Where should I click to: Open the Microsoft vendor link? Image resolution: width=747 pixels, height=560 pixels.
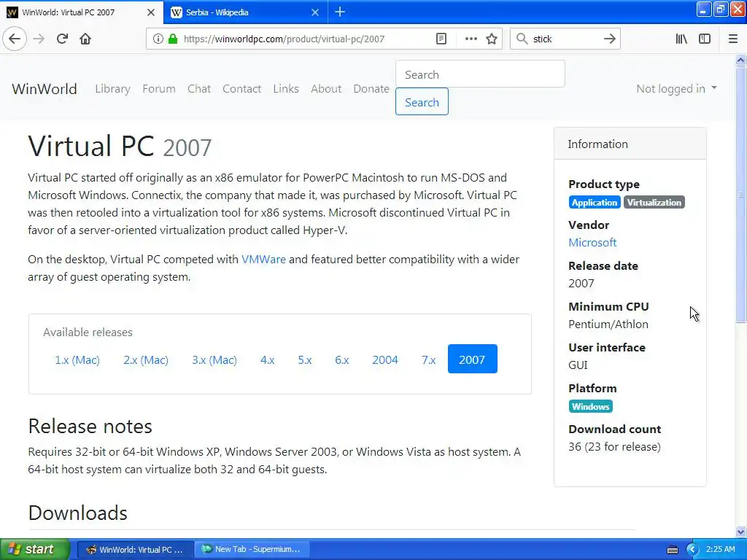coord(592,243)
